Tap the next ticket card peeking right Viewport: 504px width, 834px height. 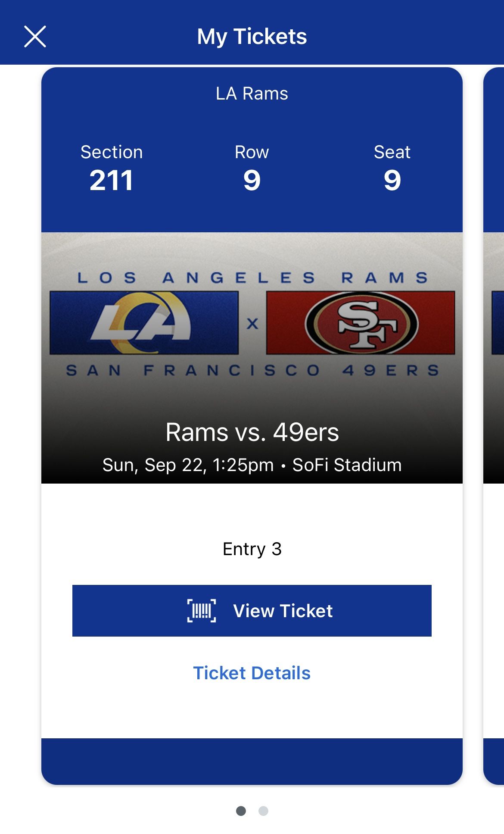coord(494,388)
